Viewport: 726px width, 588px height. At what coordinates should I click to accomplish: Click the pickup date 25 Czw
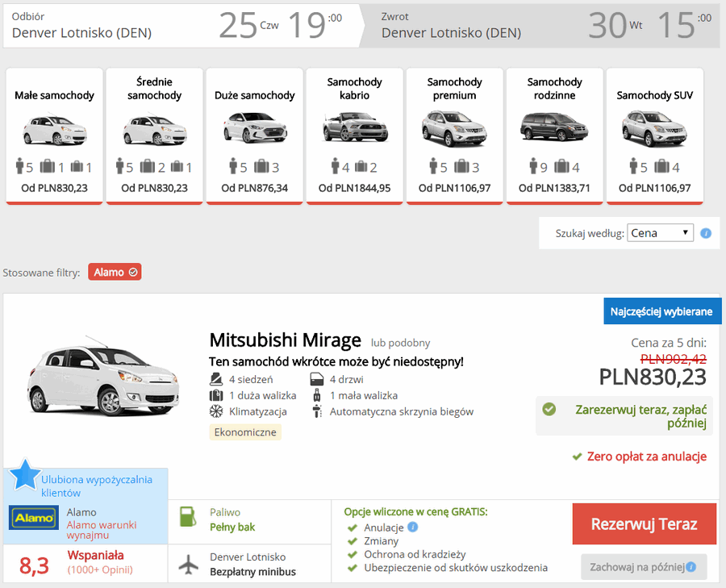[x=248, y=26]
